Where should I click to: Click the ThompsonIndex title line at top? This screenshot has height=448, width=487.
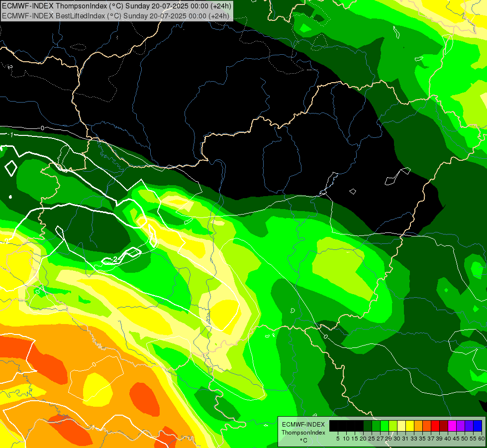[x=116, y=6]
